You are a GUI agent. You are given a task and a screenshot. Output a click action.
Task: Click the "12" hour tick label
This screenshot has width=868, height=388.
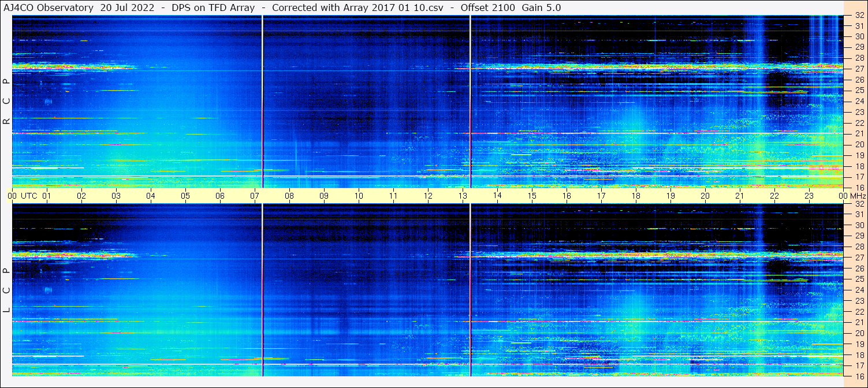pos(428,196)
